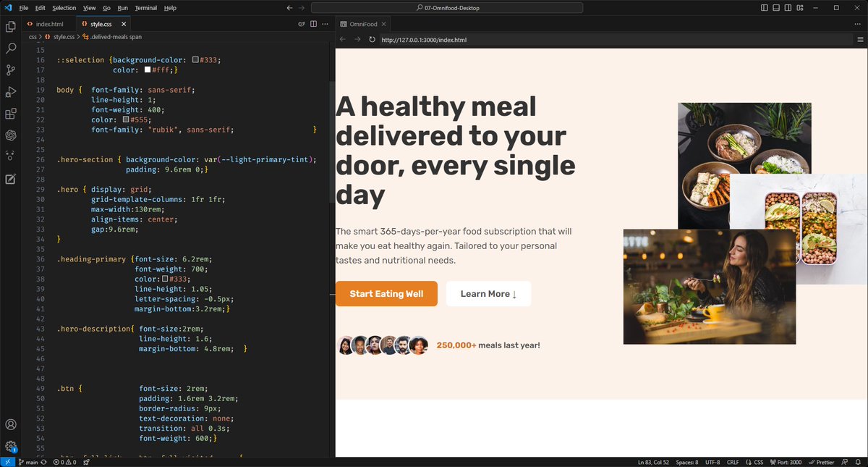This screenshot has width=868, height=467.
Task: Open the customize layout icon
Action: point(801,8)
